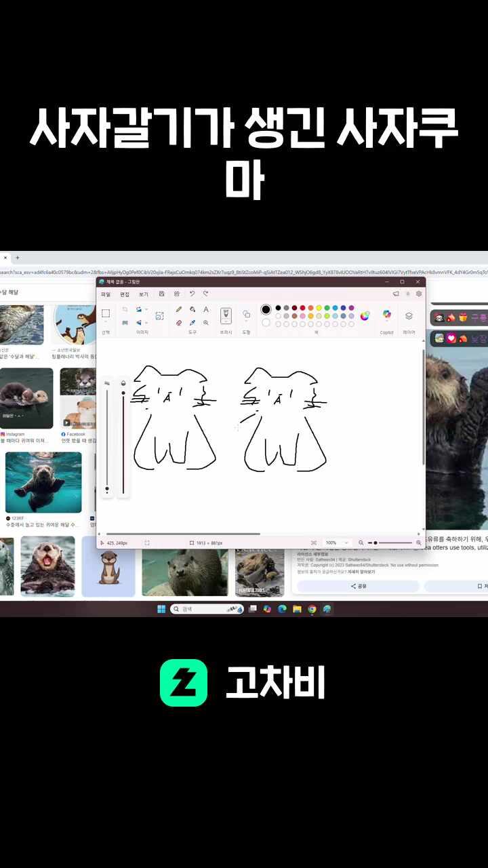488x868 pixels.
Task: Open the swimming otter 123RF thumbnail
Action: (x=43, y=483)
